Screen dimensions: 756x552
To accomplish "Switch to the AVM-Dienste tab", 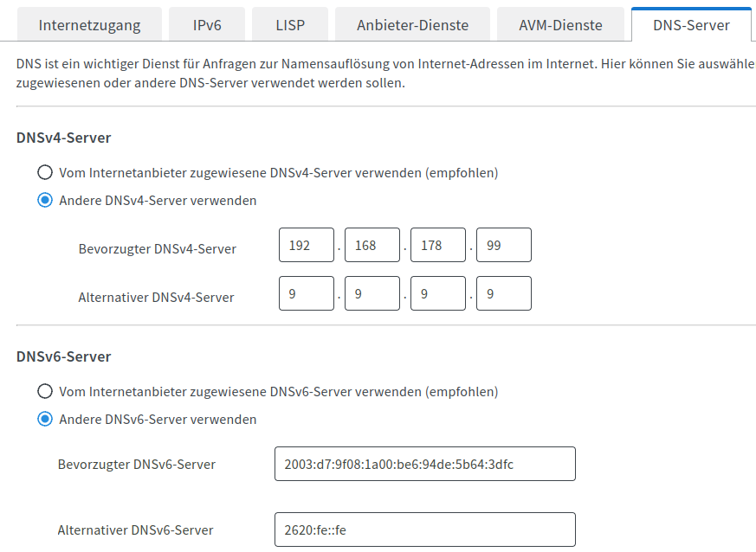I will pos(560,25).
